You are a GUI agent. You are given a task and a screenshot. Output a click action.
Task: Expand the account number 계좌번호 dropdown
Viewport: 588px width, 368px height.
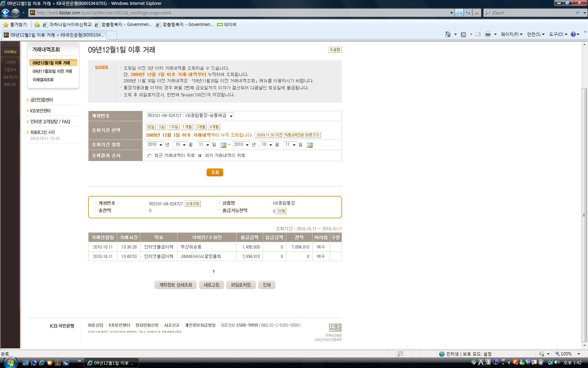coord(231,116)
